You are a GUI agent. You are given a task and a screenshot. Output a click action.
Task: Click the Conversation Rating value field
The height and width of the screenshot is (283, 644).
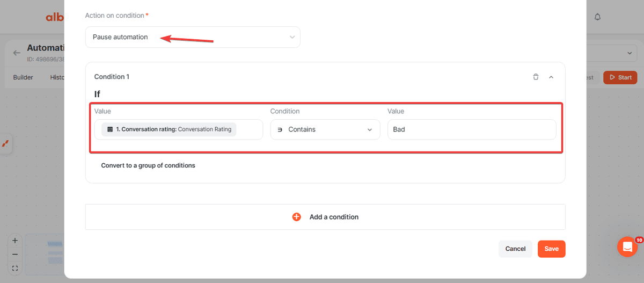click(x=179, y=129)
